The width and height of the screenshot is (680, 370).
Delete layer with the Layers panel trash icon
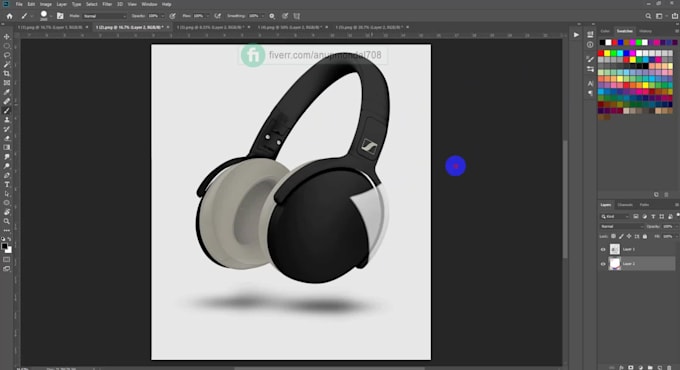670,367
